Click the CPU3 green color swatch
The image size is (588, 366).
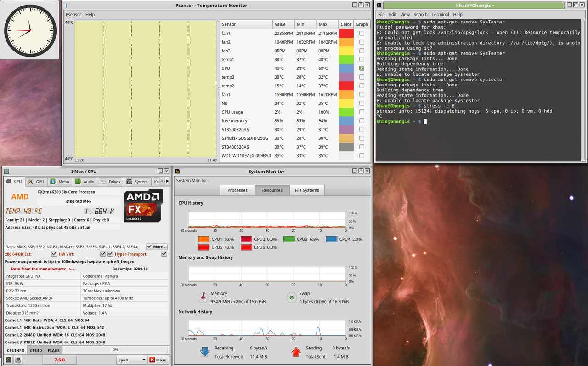click(x=289, y=239)
